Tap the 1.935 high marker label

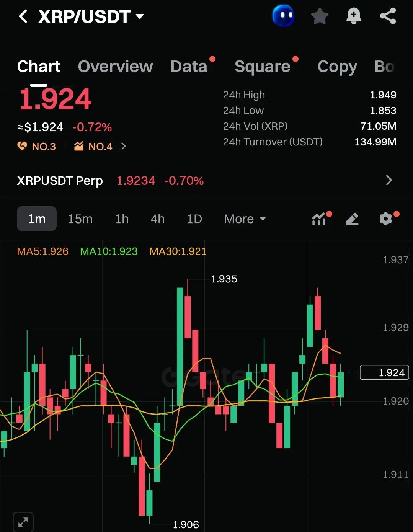tap(224, 279)
